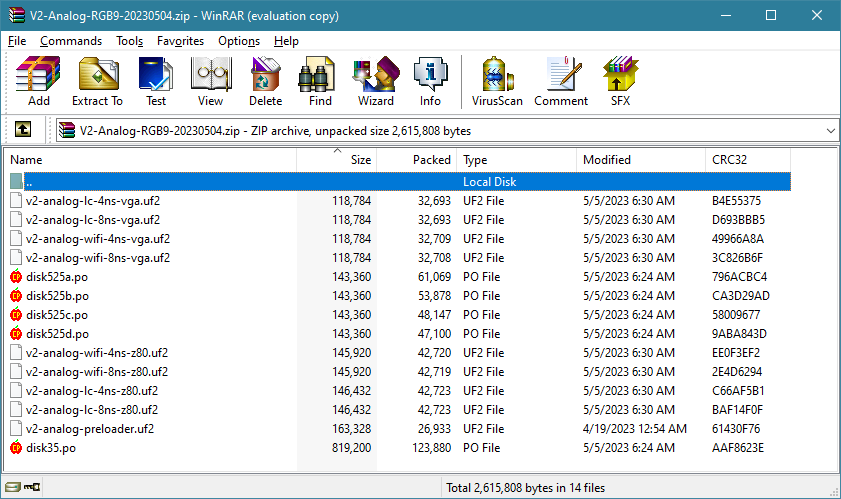Click the Delete toolbar icon

point(265,82)
